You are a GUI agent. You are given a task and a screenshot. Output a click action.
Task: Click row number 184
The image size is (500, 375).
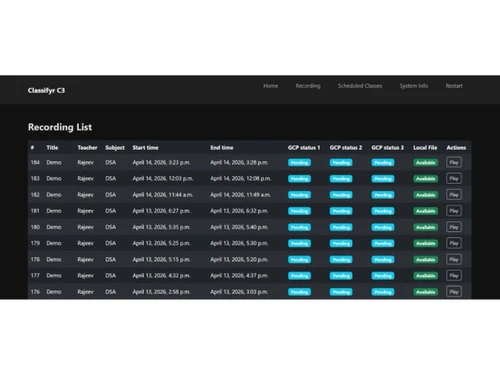[35, 162]
